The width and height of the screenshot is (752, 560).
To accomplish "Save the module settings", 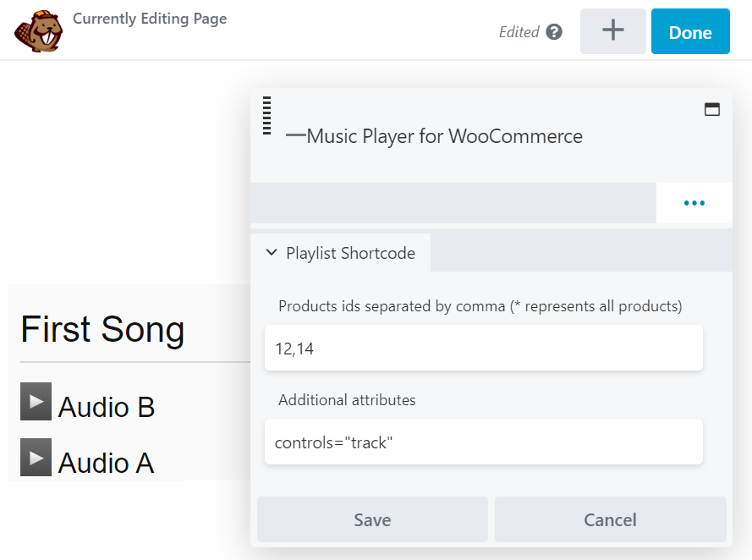I will 372,519.
